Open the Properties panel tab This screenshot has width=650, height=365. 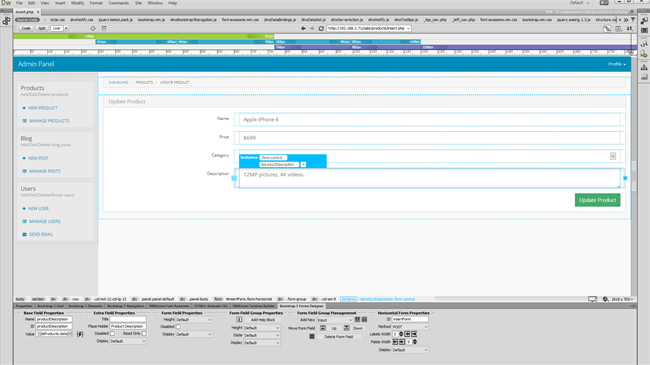point(24,306)
